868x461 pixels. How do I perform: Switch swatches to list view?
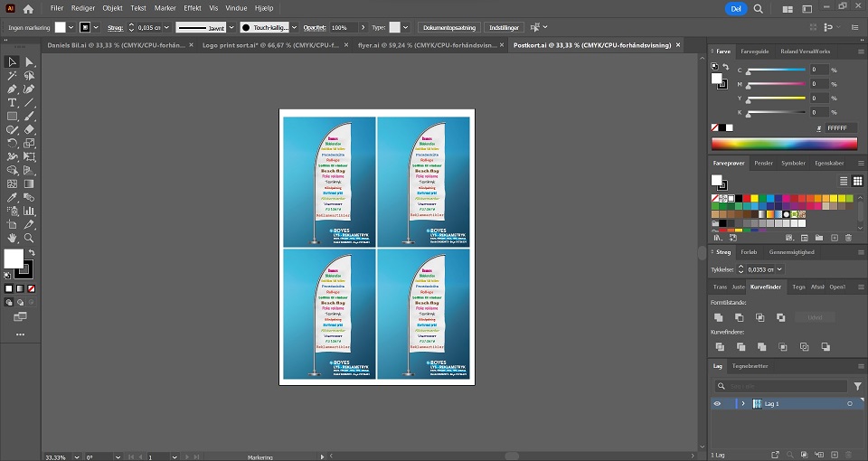point(843,181)
